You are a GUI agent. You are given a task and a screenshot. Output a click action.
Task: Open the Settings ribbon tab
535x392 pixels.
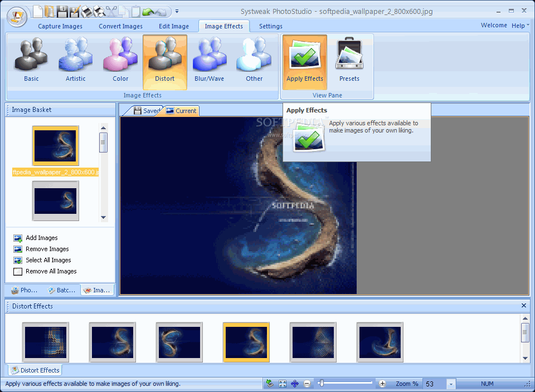coord(271,26)
